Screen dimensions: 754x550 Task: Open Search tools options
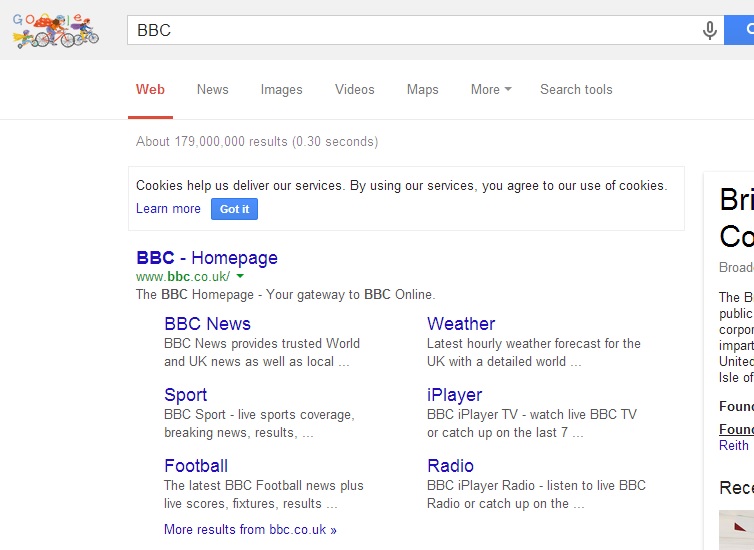[576, 89]
